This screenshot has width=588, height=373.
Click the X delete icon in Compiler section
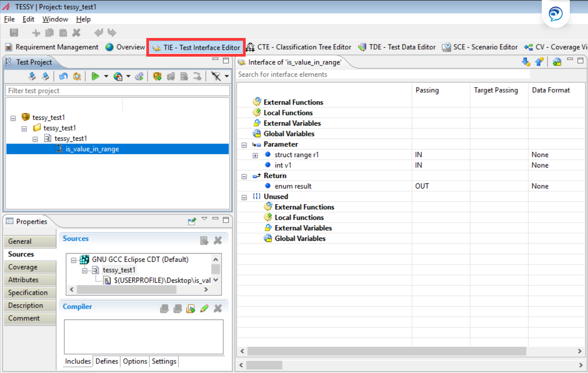(218, 309)
